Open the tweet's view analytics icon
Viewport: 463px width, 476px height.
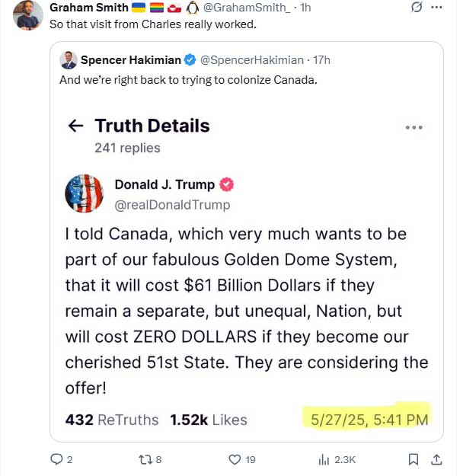pos(324,458)
